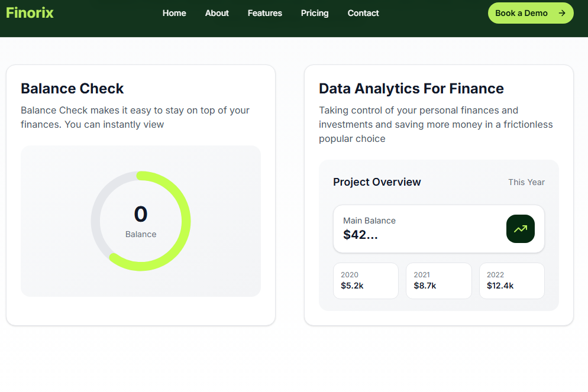Click the Balance Check heading
Screen dimensions: 588x392
coord(72,89)
